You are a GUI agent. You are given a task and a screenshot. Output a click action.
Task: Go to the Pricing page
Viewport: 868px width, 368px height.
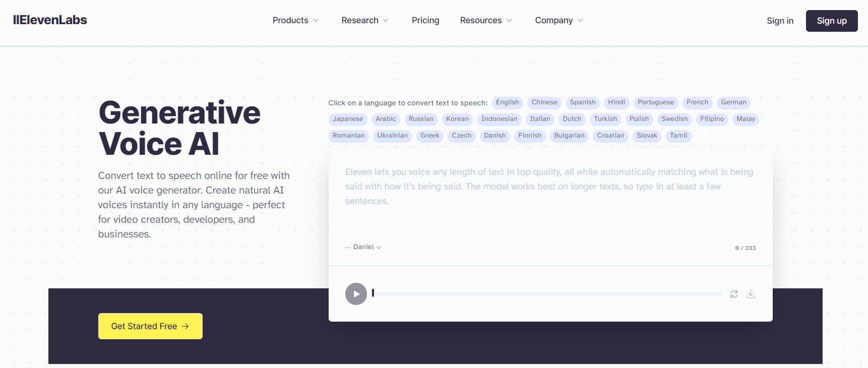coord(425,20)
